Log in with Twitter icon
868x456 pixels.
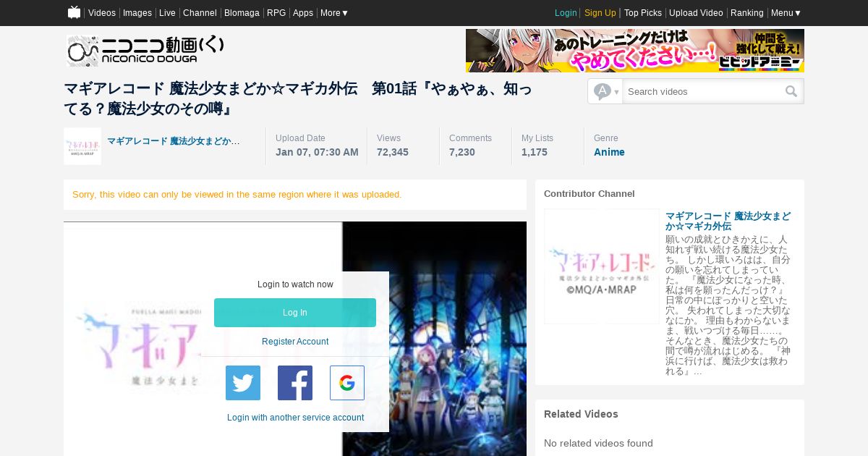[x=243, y=383]
